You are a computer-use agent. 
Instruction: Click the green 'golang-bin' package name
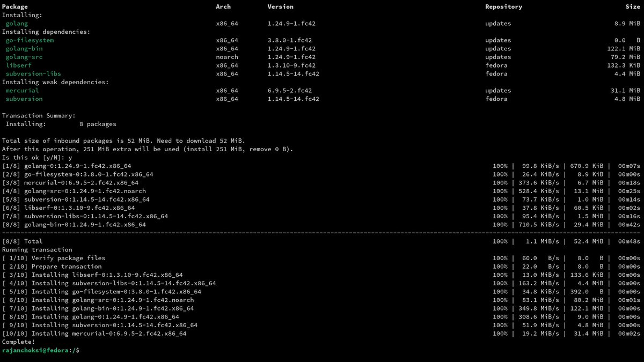24,49
